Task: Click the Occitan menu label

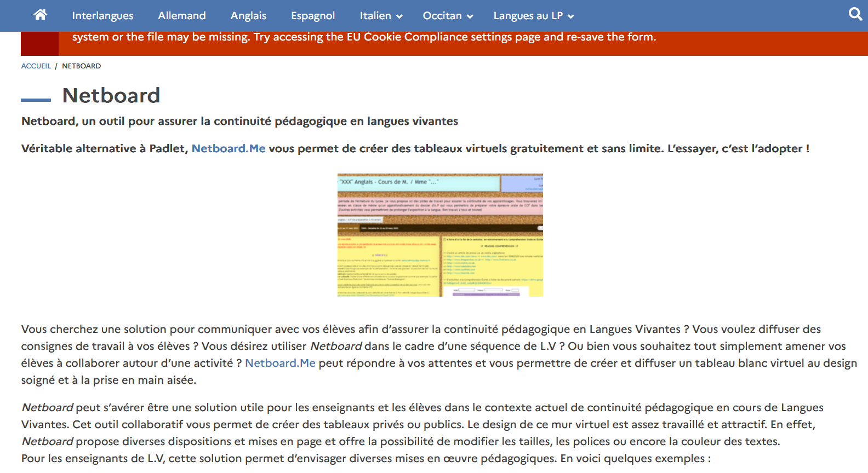Action: pyautogui.click(x=442, y=16)
